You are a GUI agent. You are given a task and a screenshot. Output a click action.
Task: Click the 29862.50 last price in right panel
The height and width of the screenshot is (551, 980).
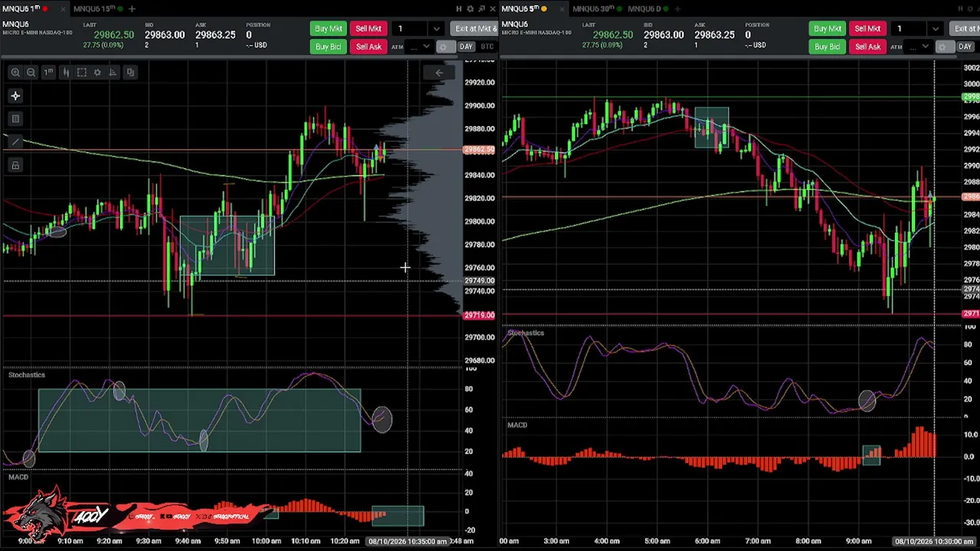tap(612, 35)
